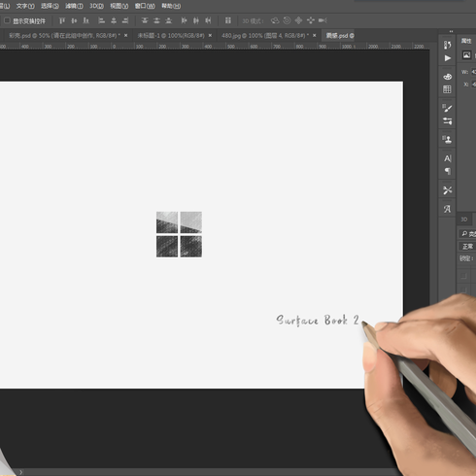The width and height of the screenshot is (476, 476).
Task: Click the status bar arrow expander
Action: (21, 472)
